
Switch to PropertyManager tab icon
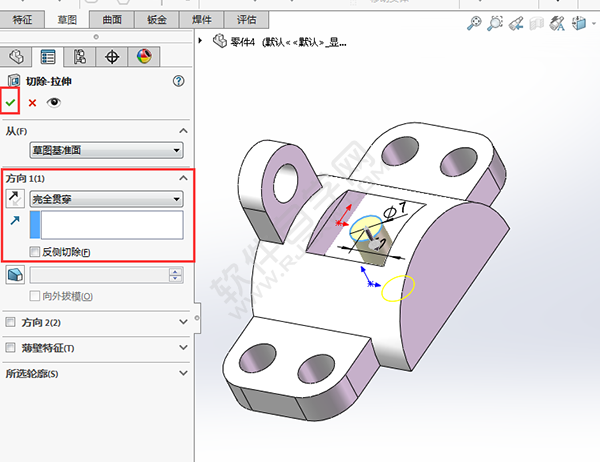click(x=48, y=57)
